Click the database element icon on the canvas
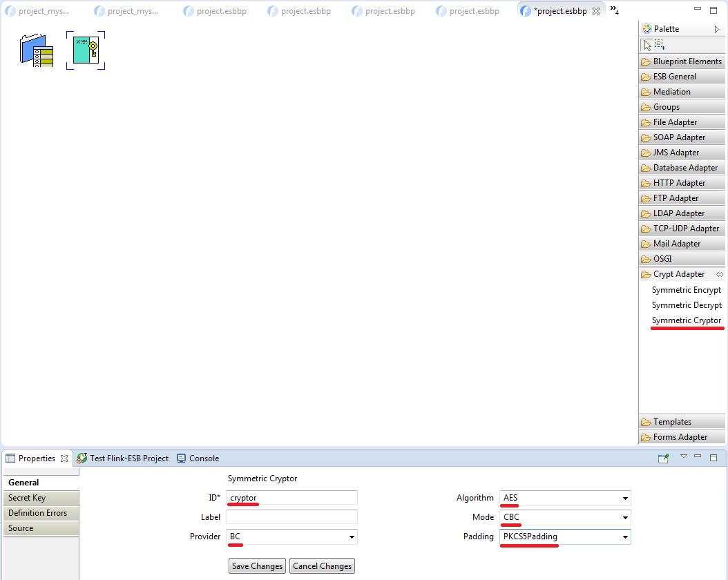The image size is (728, 580). tap(37, 50)
